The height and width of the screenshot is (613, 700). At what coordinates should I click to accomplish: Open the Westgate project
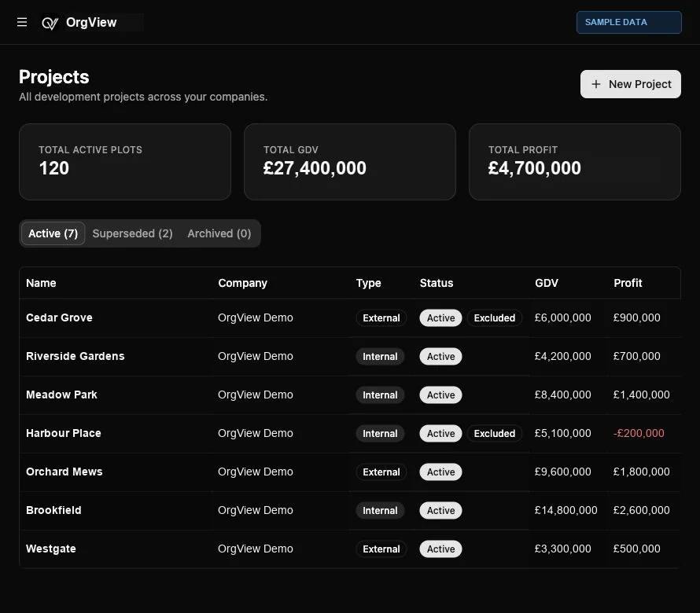coord(51,549)
